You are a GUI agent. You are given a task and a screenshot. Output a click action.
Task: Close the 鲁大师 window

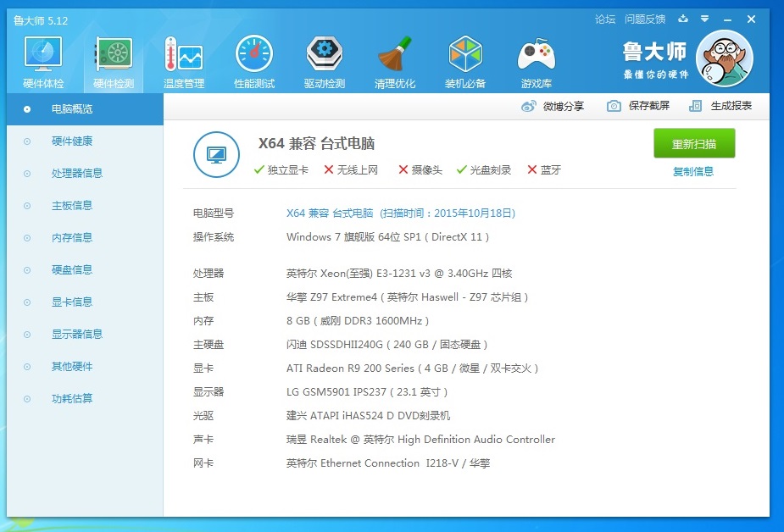751,19
